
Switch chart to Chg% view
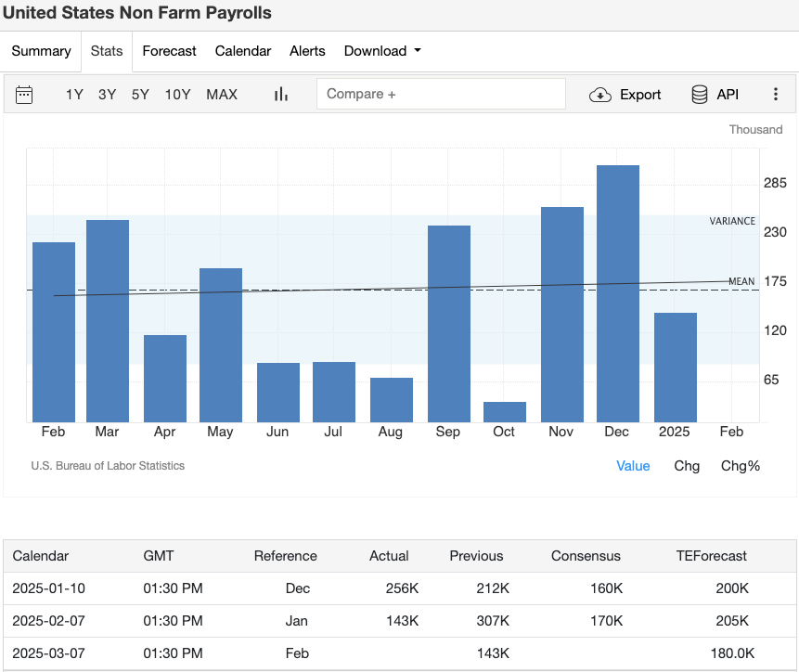point(740,466)
